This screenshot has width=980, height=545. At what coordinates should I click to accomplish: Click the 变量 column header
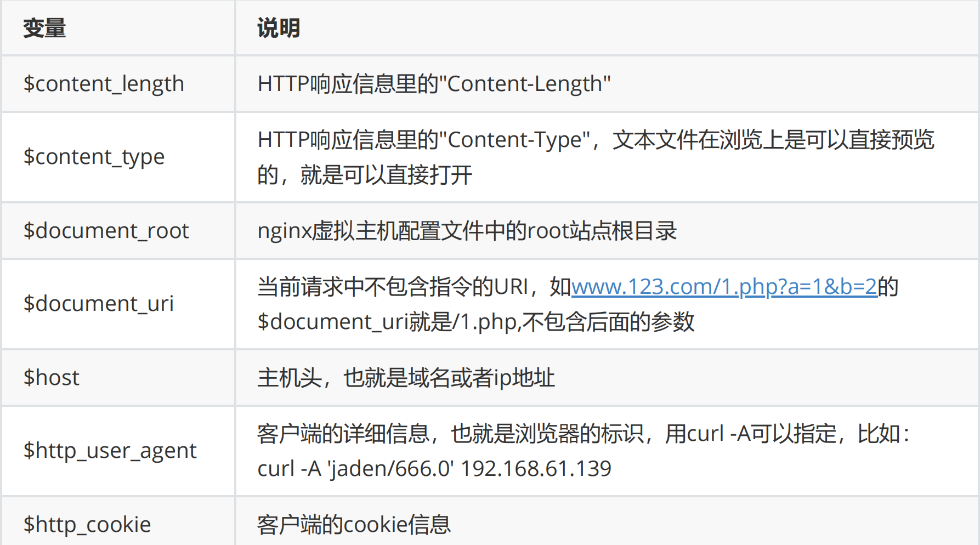coord(44,29)
